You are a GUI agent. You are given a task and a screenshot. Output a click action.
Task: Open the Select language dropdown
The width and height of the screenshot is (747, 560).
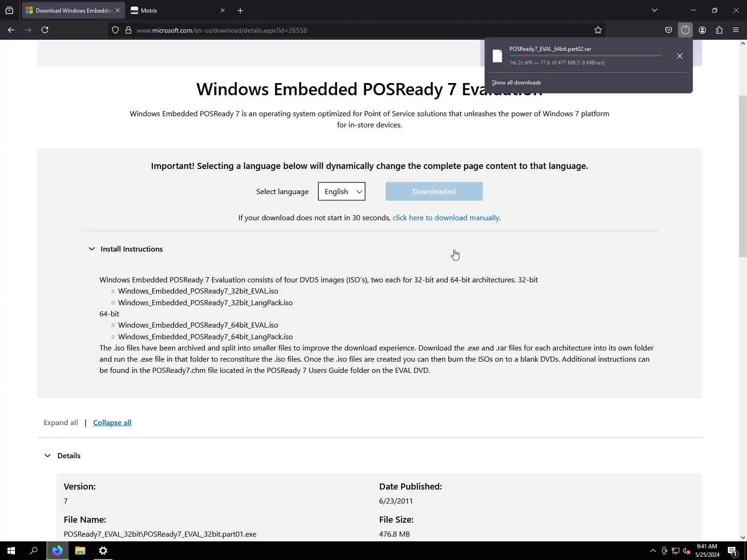coord(342,191)
